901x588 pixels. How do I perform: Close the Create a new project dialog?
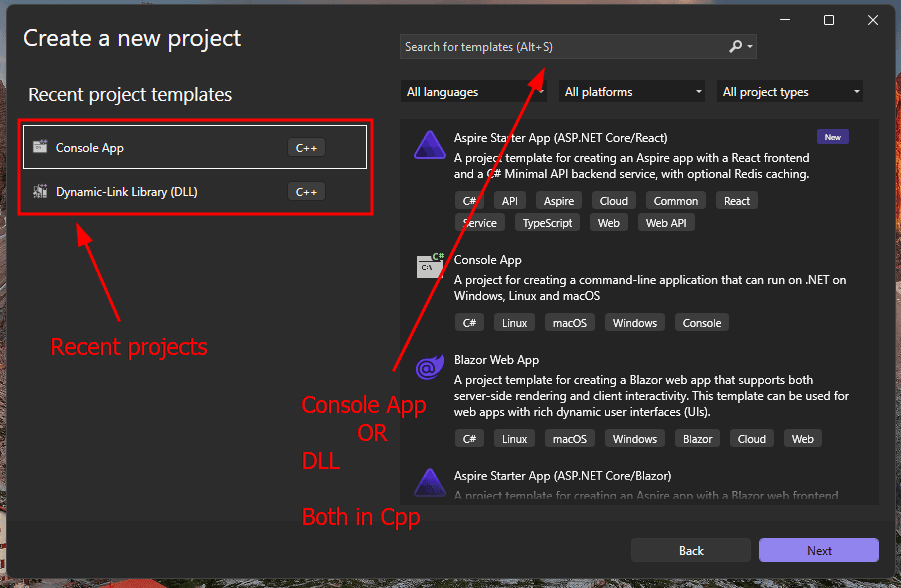(x=874, y=20)
